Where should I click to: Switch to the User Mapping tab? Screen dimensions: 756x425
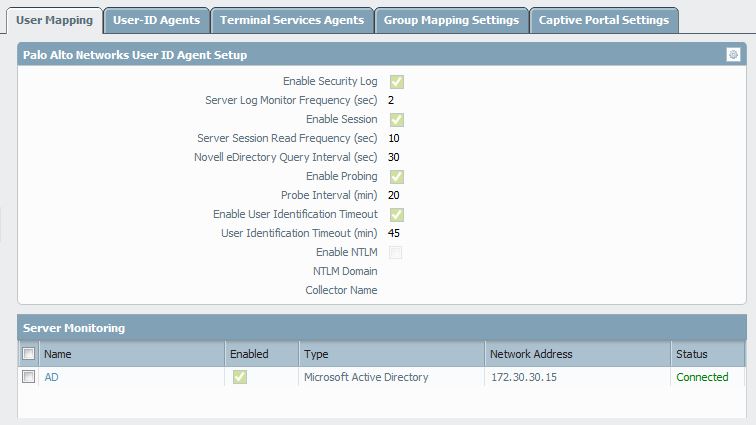click(54, 20)
